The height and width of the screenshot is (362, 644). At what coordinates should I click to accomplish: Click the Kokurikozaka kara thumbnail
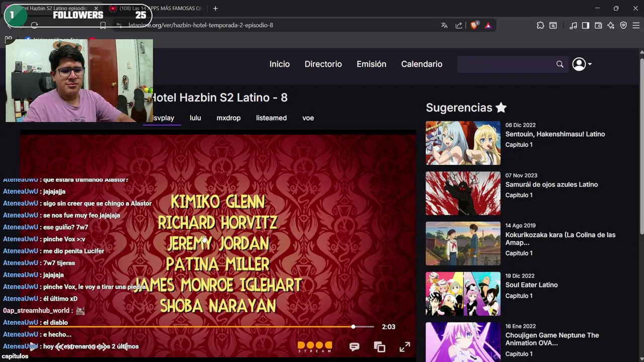point(463,243)
